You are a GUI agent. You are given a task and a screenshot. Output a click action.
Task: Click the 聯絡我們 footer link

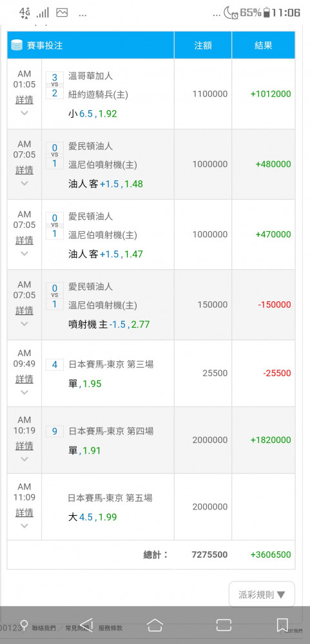coord(44,628)
